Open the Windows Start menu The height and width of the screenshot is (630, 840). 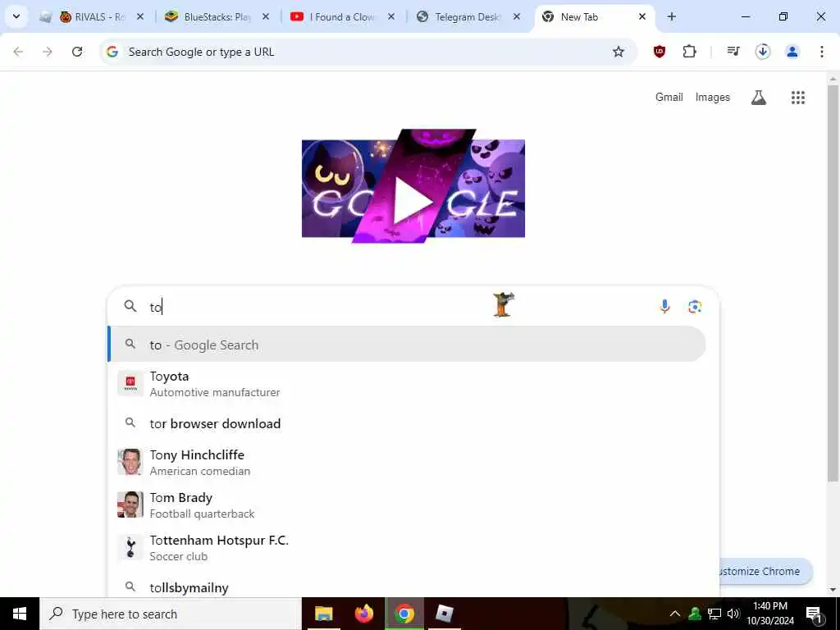coord(20,614)
